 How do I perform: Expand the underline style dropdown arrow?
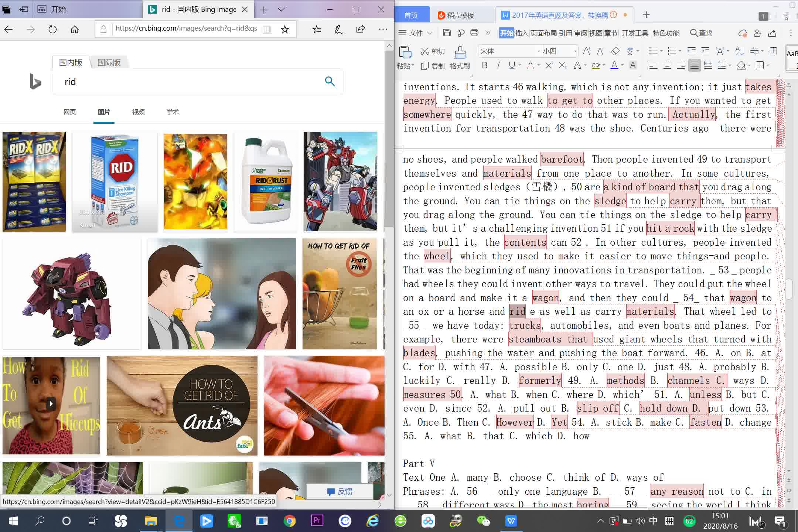520,65
